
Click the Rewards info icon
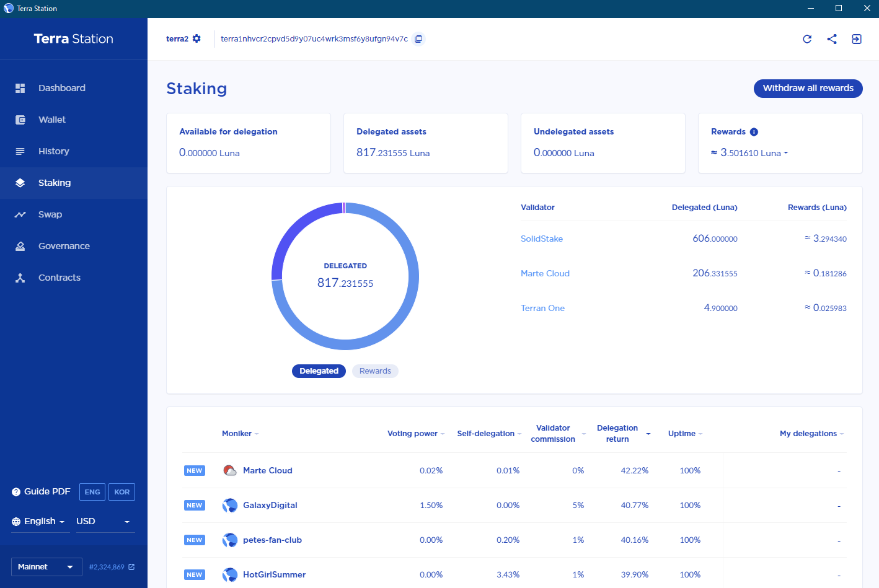[754, 132]
